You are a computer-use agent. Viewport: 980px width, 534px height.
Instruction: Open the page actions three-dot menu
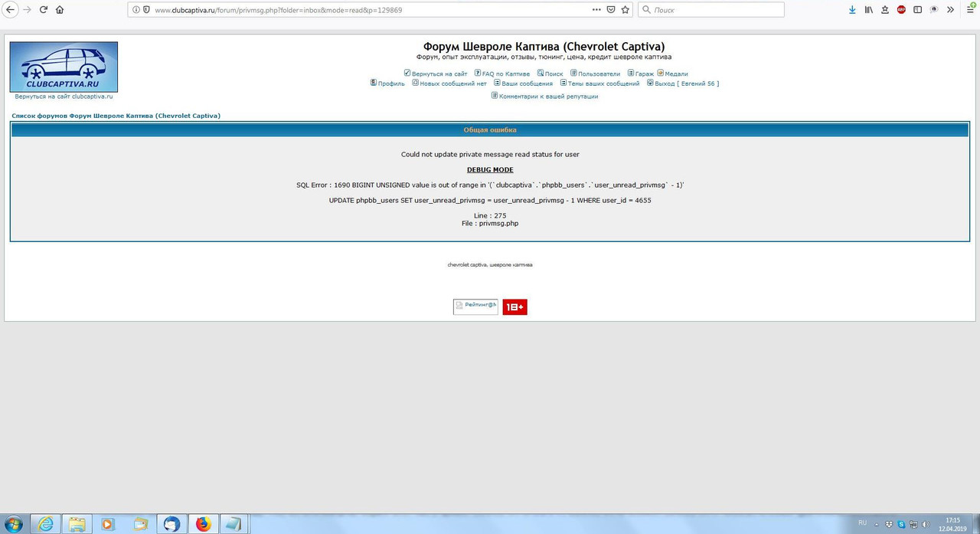click(x=596, y=10)
